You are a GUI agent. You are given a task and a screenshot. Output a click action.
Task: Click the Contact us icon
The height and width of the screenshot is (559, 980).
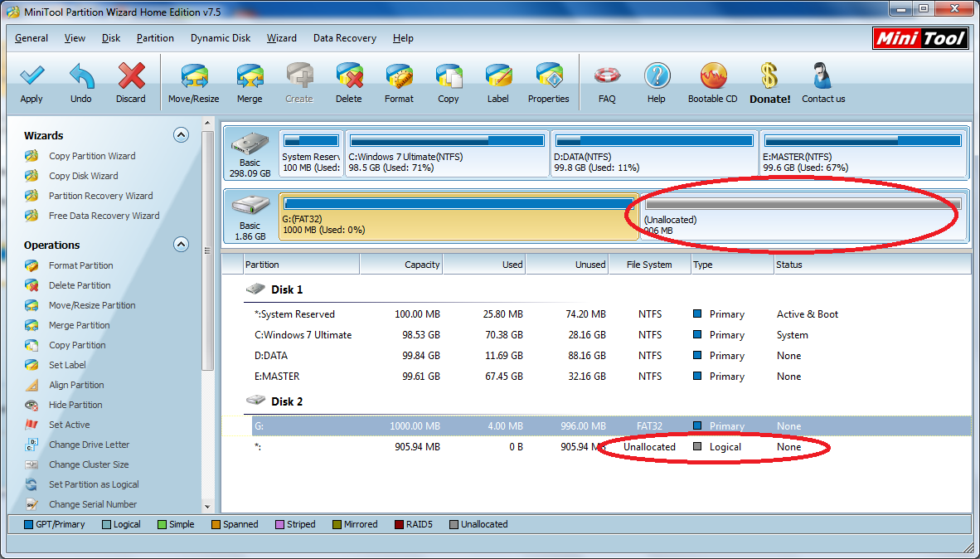[x=822, y=75]
